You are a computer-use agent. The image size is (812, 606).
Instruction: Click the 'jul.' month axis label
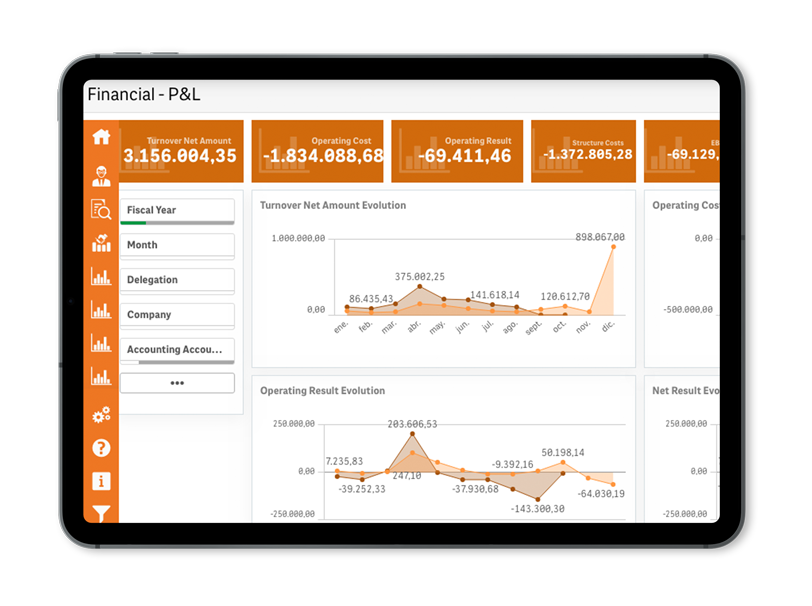pyautogui.click(x=487, y=326)
